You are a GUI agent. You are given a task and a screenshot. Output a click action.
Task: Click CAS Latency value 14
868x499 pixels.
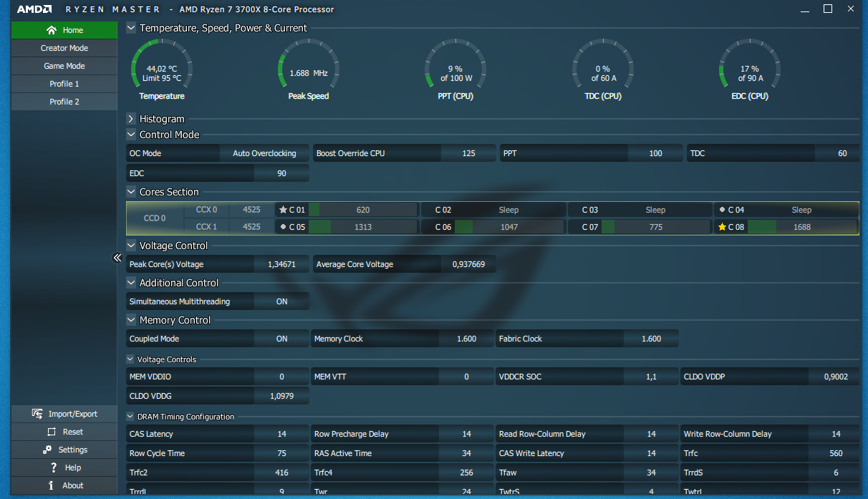pyautogui.click(x=282, y=434)
